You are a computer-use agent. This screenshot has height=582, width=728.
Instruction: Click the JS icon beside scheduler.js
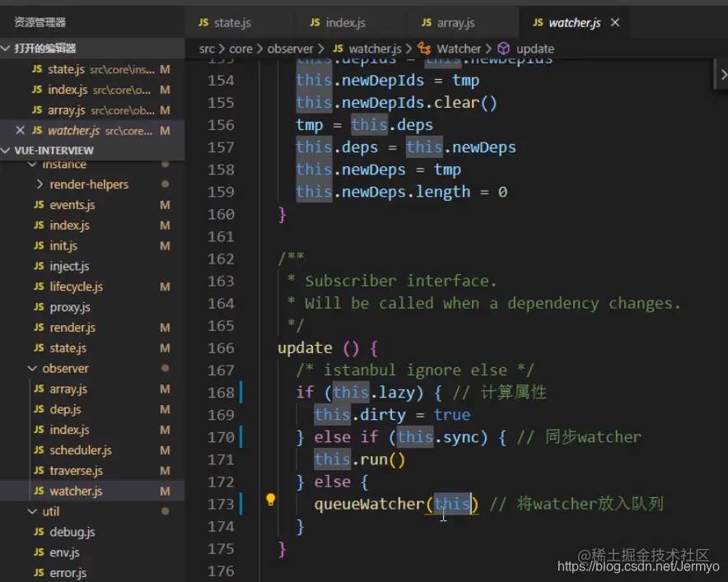(x=39, y=449)
